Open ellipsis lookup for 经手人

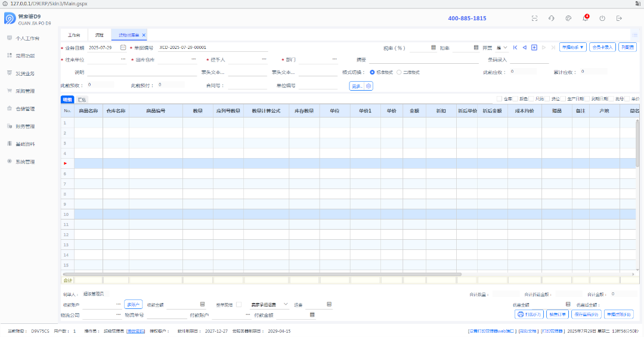tap(264, 60)
